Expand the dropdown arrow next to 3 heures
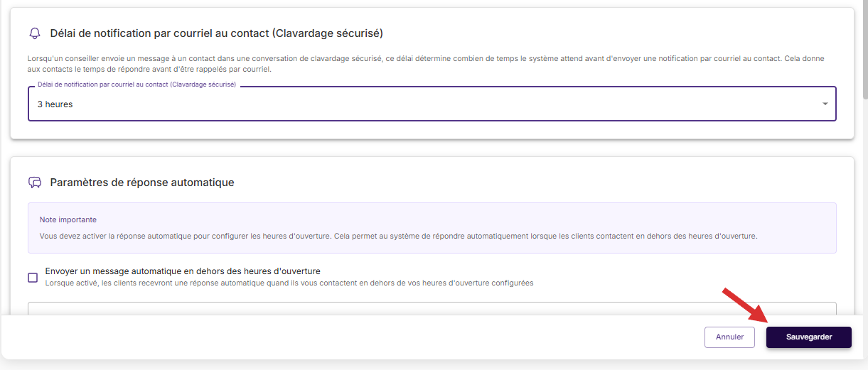Image resolution: width=868 pixels, height=370 pixels. 825,104
